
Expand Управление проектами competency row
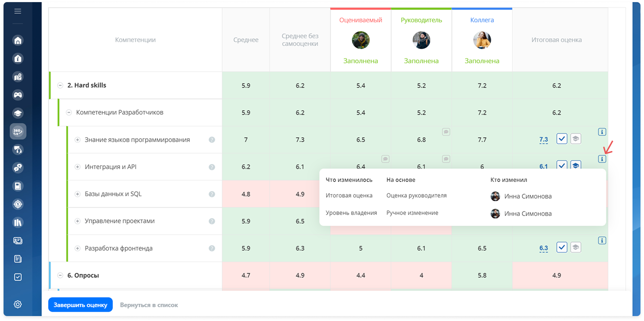[x=77, y=221]
